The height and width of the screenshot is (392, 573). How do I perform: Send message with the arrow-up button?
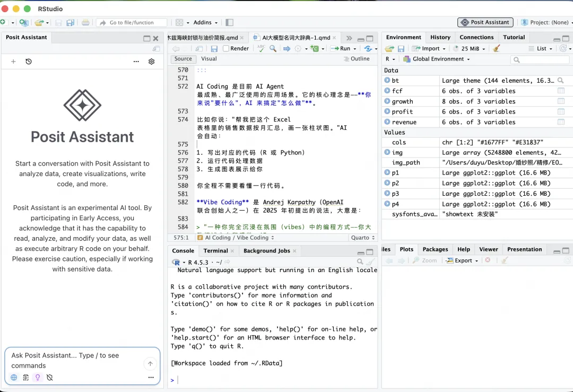(150, 364)
